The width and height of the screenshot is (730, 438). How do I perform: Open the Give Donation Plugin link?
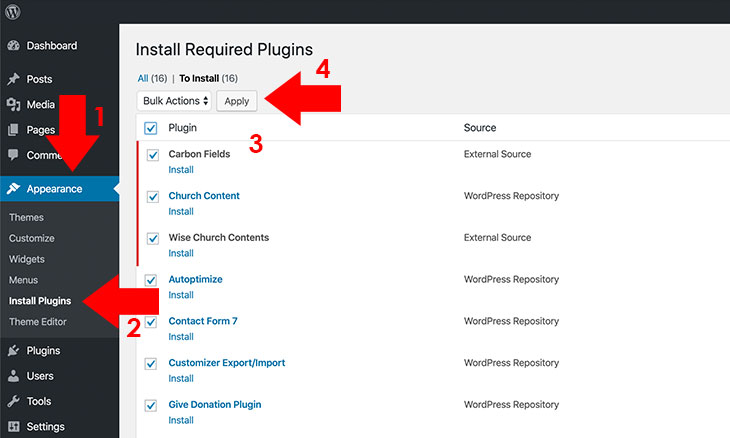point(215,404)
